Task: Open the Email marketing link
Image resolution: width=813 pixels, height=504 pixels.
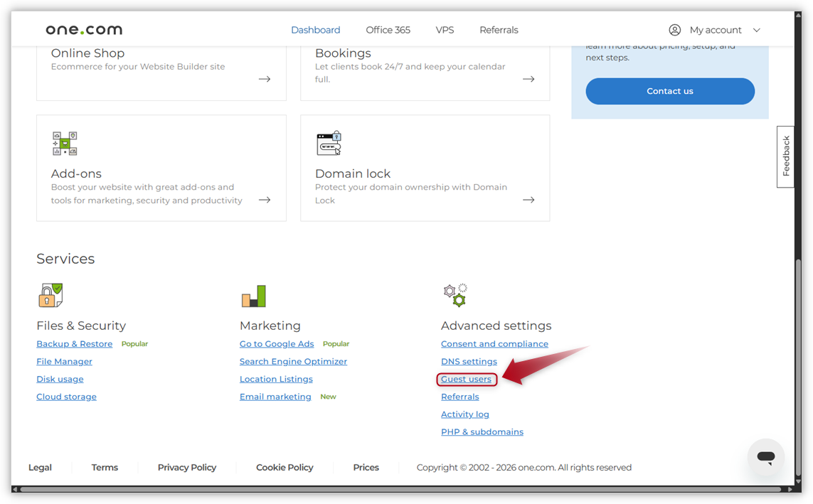Action: (x=275, y=396)
